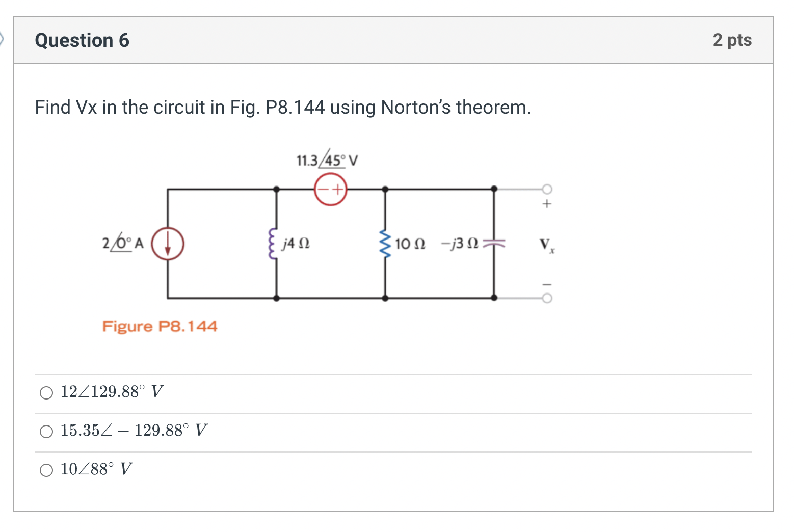Click the plus sign above Vx
794x532 pixels.
click(546, 203)
